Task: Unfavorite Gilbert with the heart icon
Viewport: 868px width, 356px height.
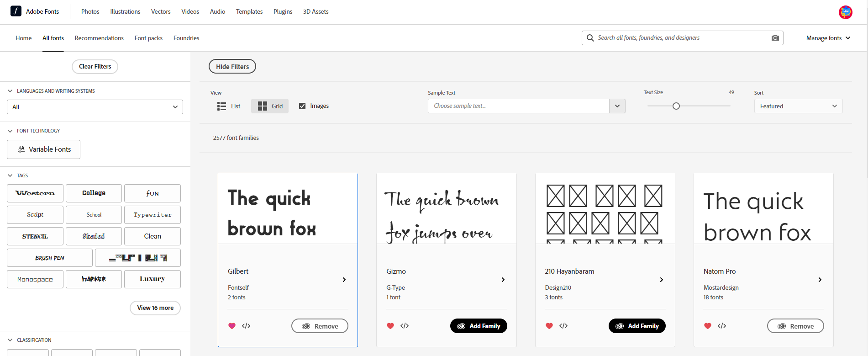Action: pos(232,326)
